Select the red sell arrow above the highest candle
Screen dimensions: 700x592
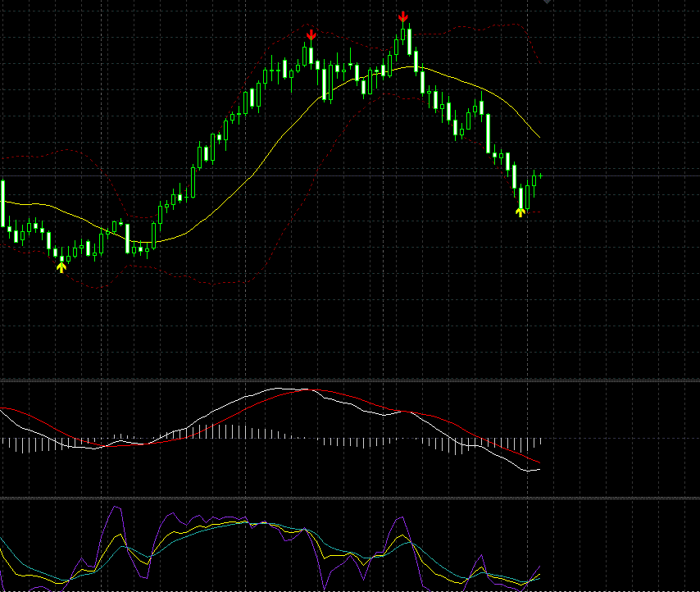click(403, 17)
